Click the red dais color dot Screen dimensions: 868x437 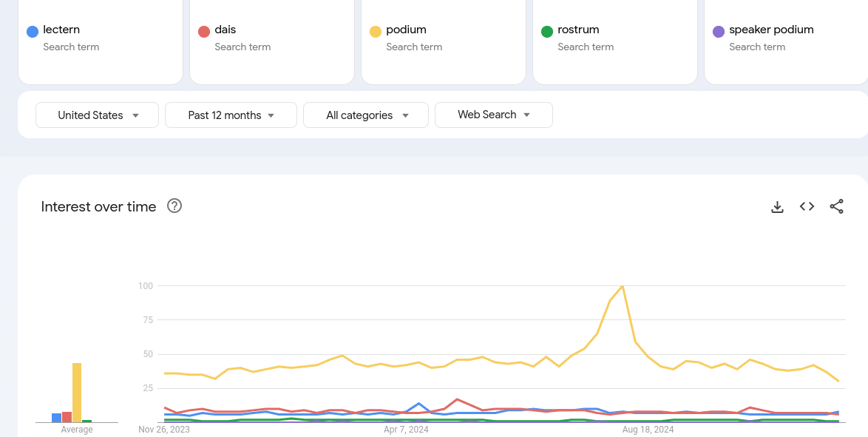pyautogui.click(x=204, y=31)
